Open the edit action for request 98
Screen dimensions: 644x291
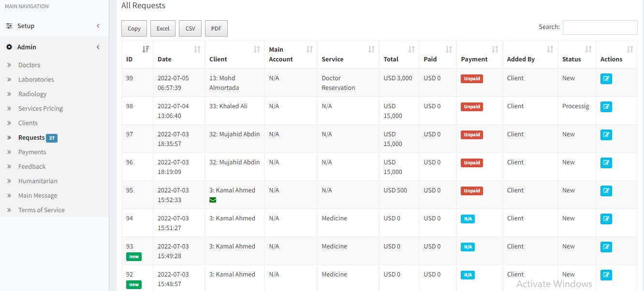[x=606, y=106]
